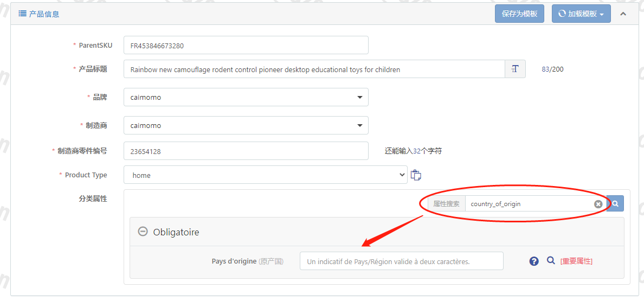
Task: Click the 保存为模板 button
Action: (x=519, y=14)
